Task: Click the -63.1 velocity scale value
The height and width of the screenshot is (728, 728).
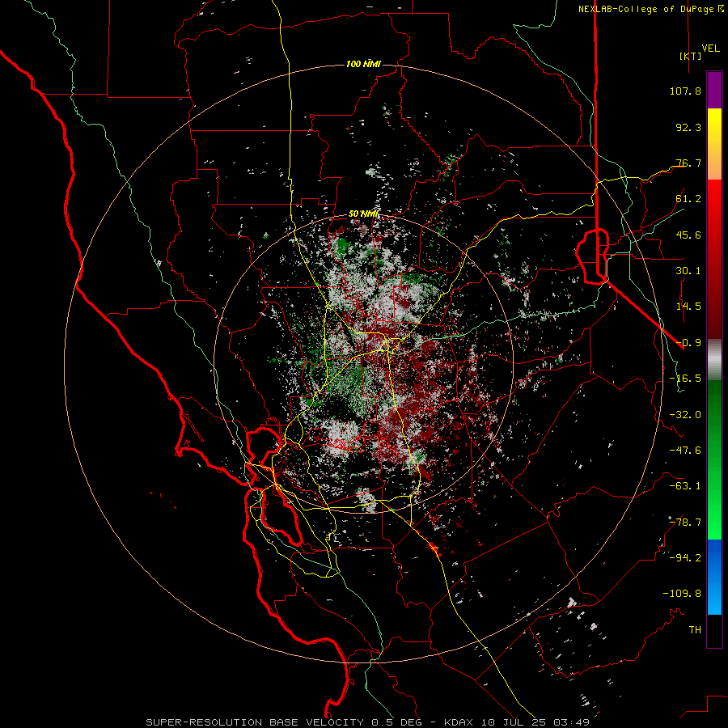Action: click(x=685, y=486)
